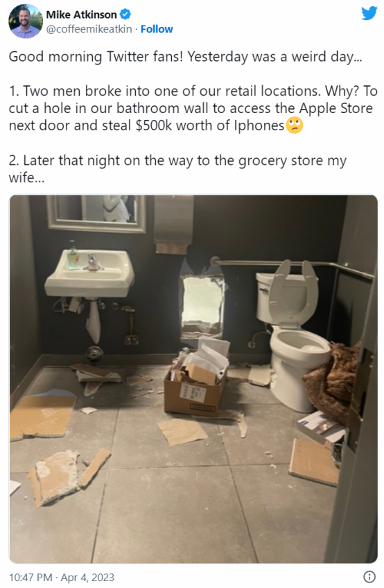
Task: Click the truncated 'wife…' text
Action: tap(26, 178)
